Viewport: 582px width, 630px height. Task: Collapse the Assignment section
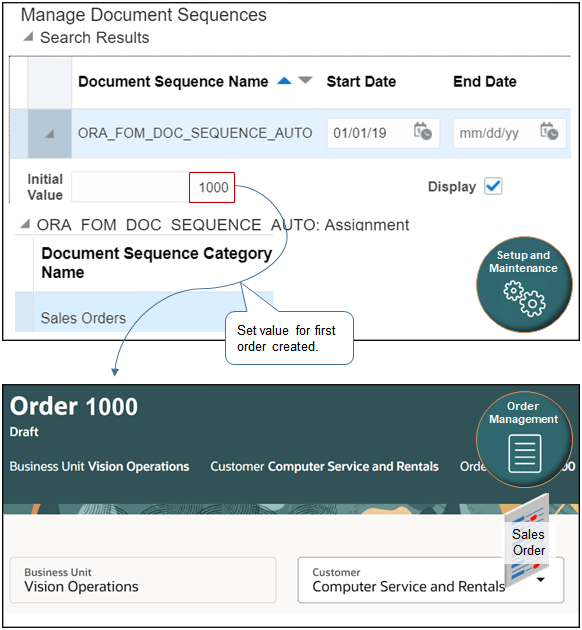25,223
